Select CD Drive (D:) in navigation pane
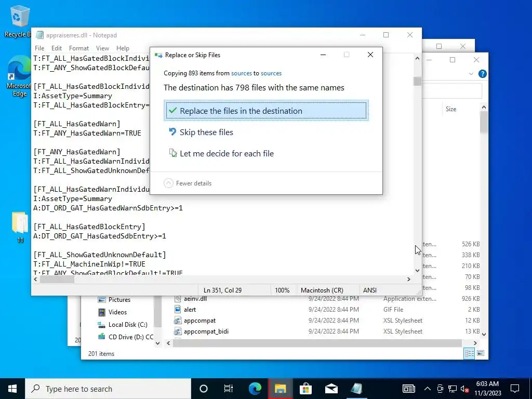This screenshot has width=532, height=399. click(x=130, y=337)
